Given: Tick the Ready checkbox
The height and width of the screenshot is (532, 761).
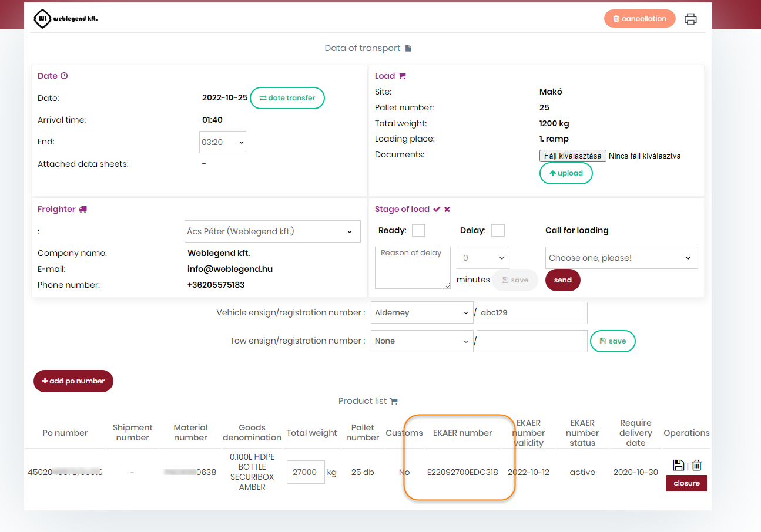Looking at the screenshot, I should pos(418,230).
